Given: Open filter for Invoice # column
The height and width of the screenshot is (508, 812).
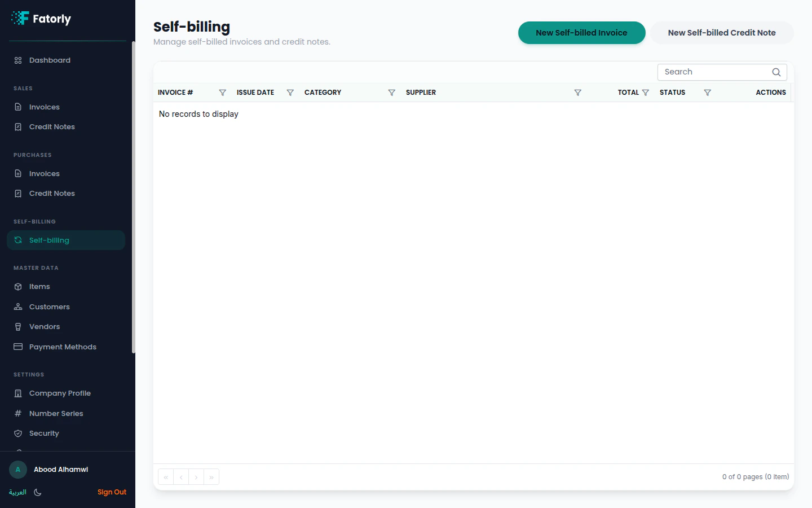Looking at the screenshot, I should (x=223, y=93).
